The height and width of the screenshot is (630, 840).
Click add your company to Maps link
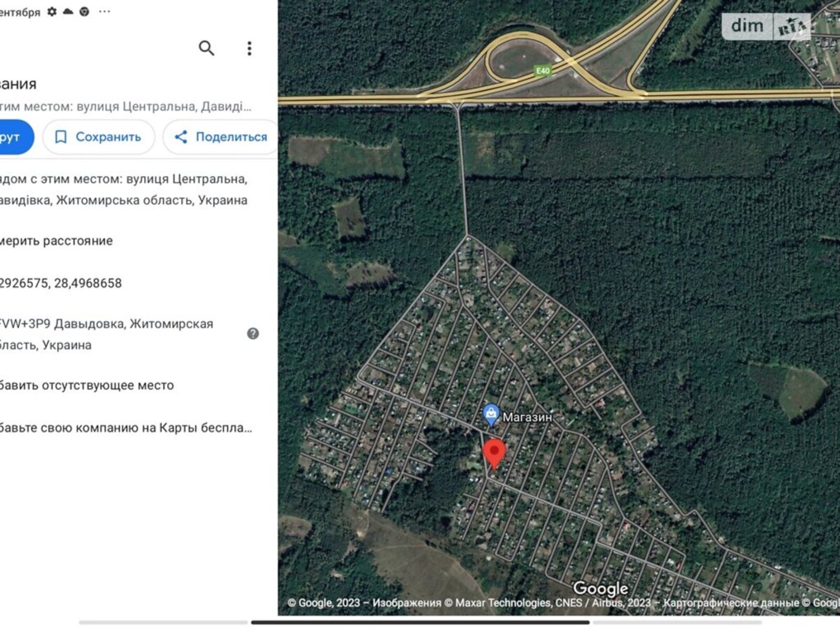pyautogui.click(x=126, y=428)
